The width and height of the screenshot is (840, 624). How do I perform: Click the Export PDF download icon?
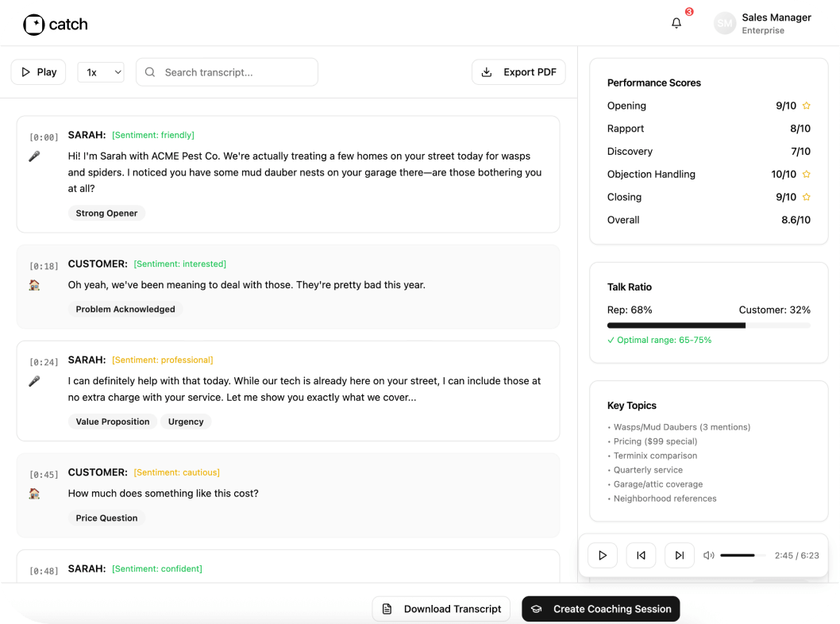click(490, 71)
